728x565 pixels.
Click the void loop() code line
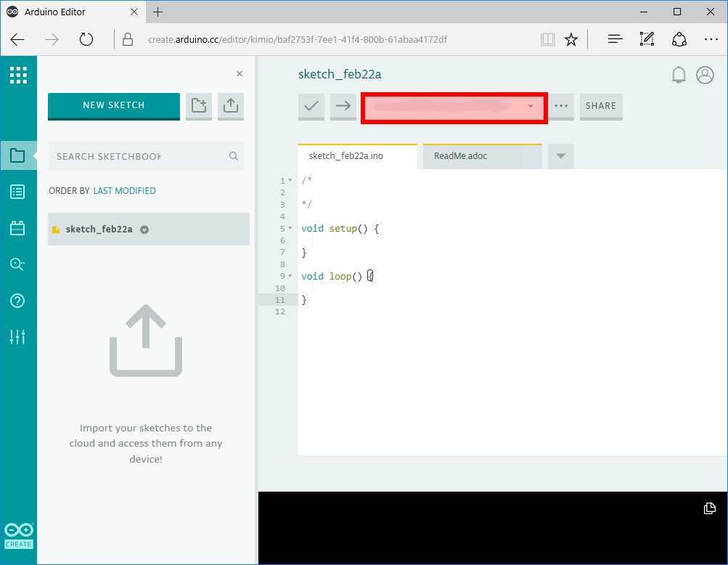coord(338,276)
